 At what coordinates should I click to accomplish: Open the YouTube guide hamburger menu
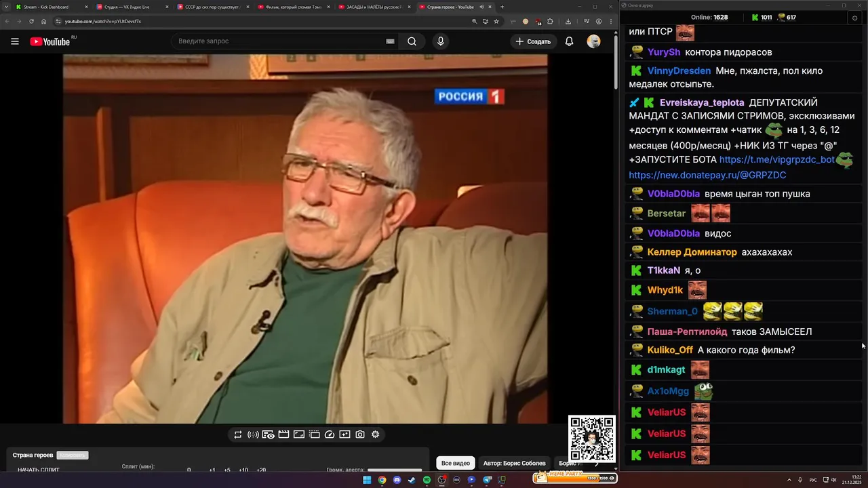coord(15,41)
